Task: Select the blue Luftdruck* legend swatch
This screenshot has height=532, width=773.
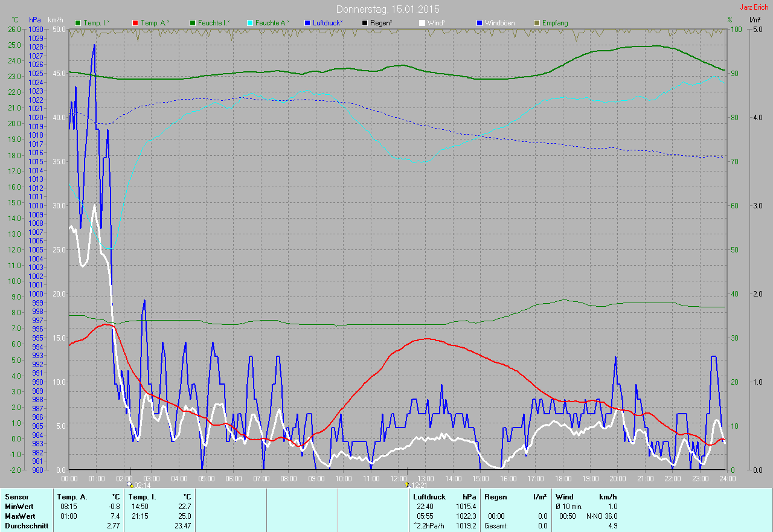Action: (x=307, y=23)
